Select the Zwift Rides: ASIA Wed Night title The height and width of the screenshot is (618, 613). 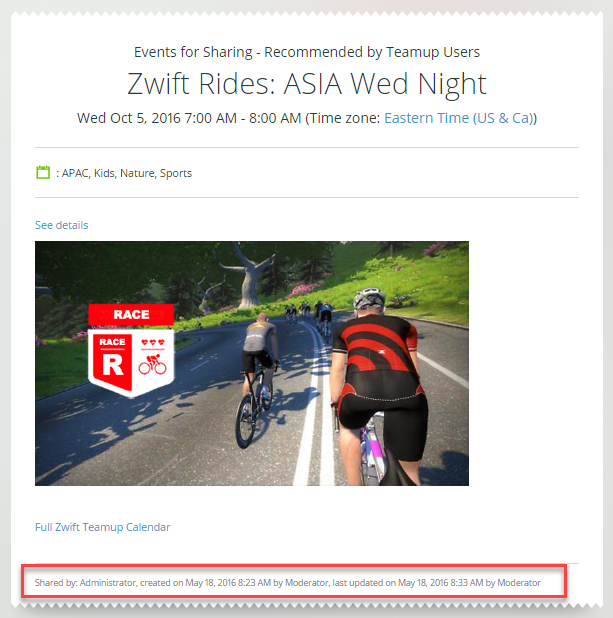pyautogui.click(x=307, y=84)
